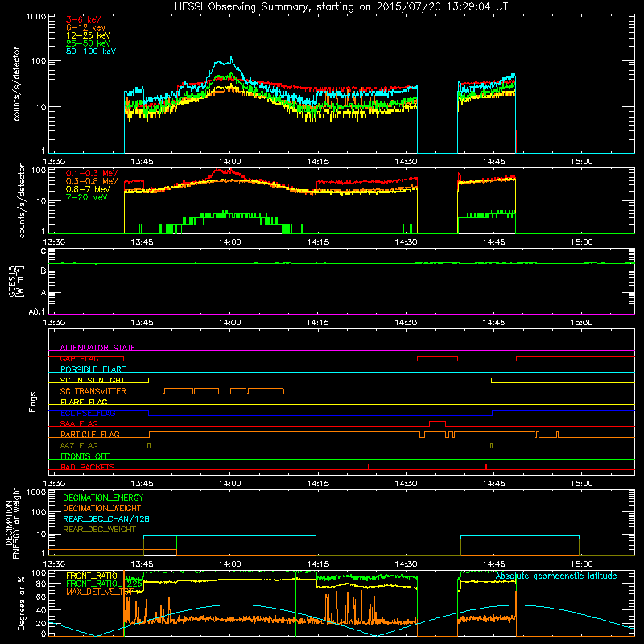
Task: Click the 13:45 tick label under the decimation panel
Action: 142,564
